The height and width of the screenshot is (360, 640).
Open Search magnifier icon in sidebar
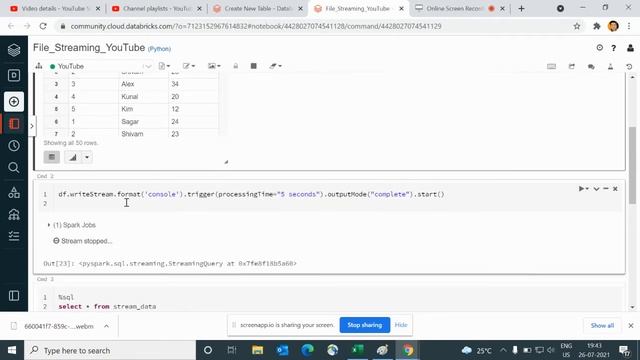click(14, 168)
